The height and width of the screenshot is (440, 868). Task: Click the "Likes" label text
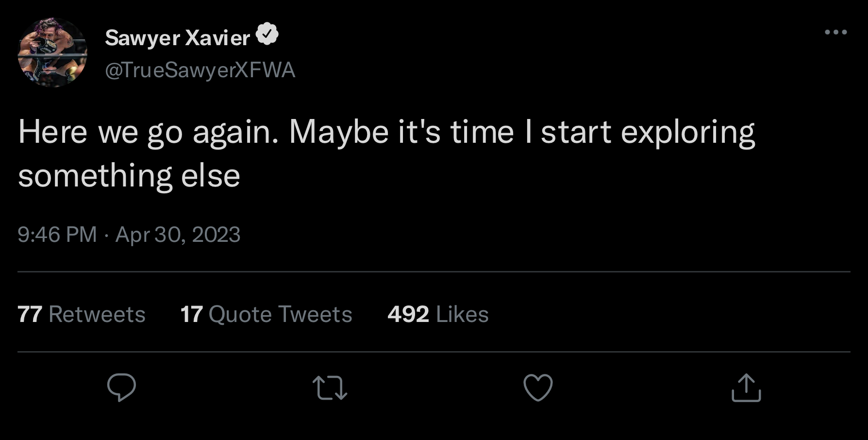tap(462, 314)
